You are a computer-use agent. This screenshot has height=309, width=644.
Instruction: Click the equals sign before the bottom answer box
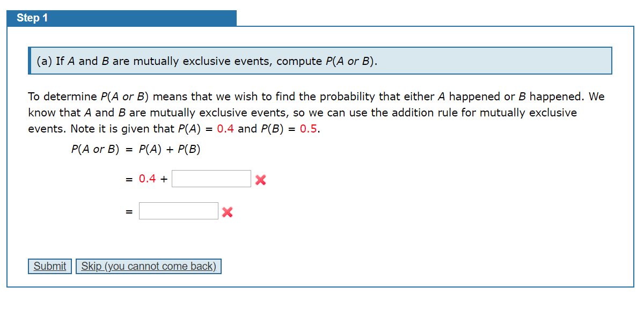(x=128, y=211)
